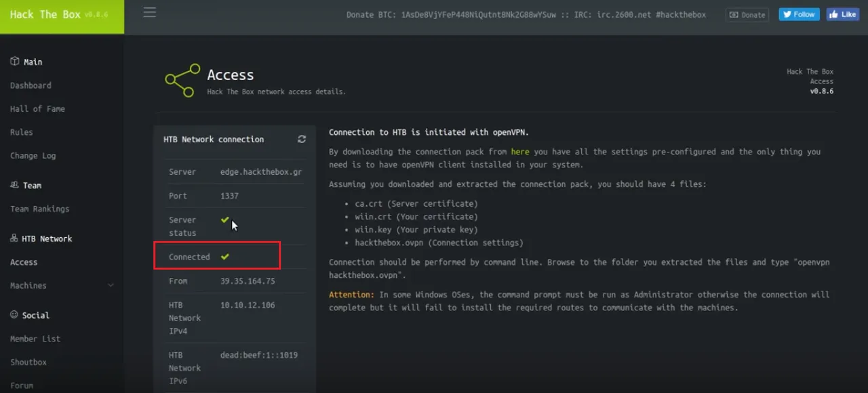This screenshot has height=393, width=868.
Task: Click the 'Access' page heading
Action: tap(231, 75)
